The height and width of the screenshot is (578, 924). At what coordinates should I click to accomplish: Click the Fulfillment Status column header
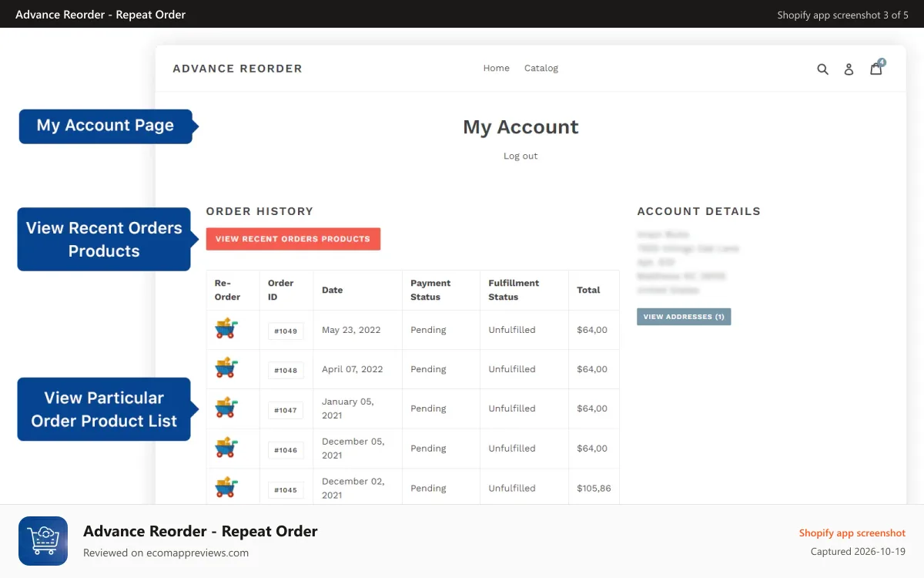tap(514, 290)
